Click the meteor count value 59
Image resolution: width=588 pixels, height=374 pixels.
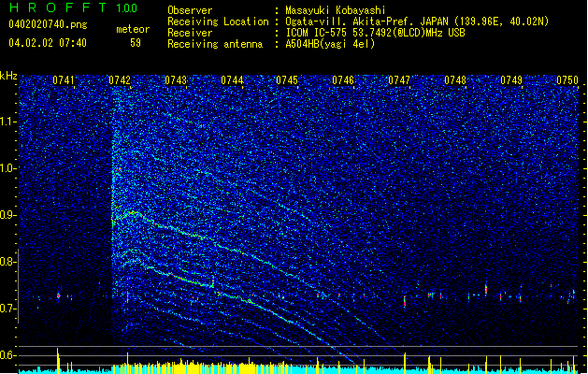coord(136,43)
